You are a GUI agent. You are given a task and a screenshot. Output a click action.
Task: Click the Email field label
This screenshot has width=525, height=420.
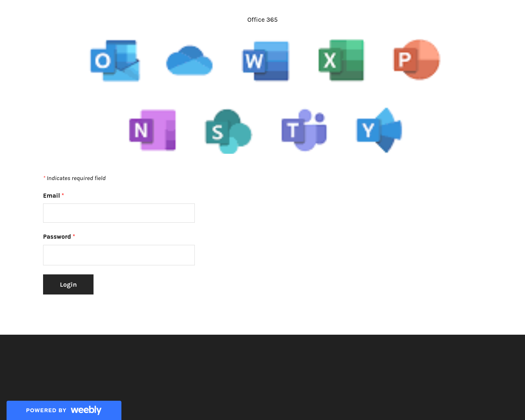(52, 196)
